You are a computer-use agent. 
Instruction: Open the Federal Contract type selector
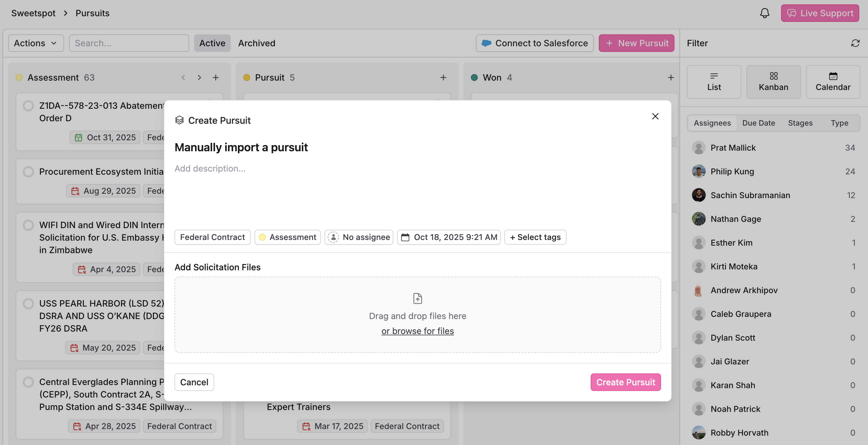(212, 237)
